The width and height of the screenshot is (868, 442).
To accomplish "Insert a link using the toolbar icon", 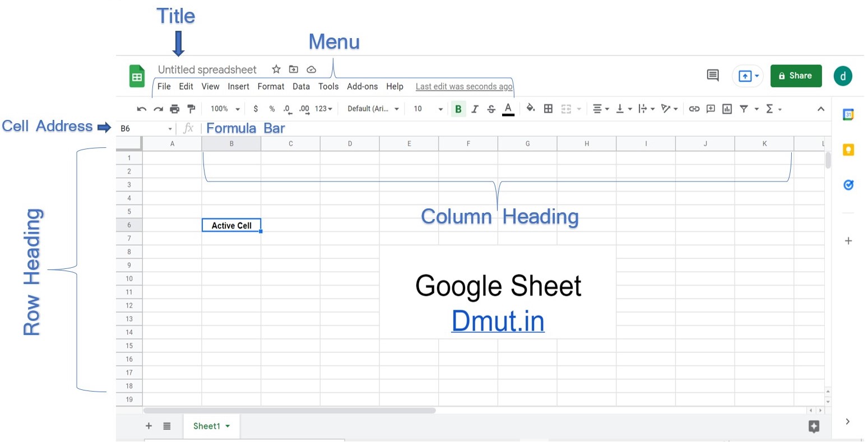I will pyautogui.click(x=694, y=108).
